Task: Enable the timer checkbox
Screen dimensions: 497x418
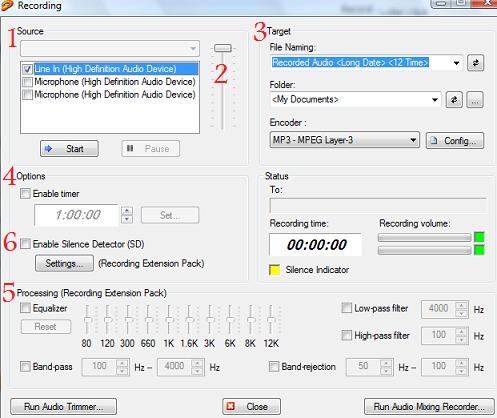Action: (x=25, y=193)
